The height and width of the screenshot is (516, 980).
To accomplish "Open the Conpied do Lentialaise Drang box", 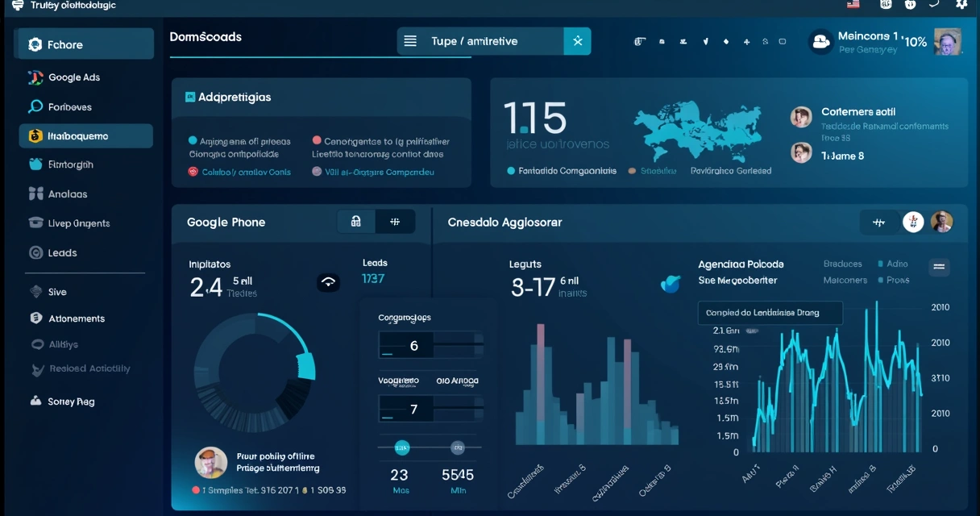I will pos(770,313).
